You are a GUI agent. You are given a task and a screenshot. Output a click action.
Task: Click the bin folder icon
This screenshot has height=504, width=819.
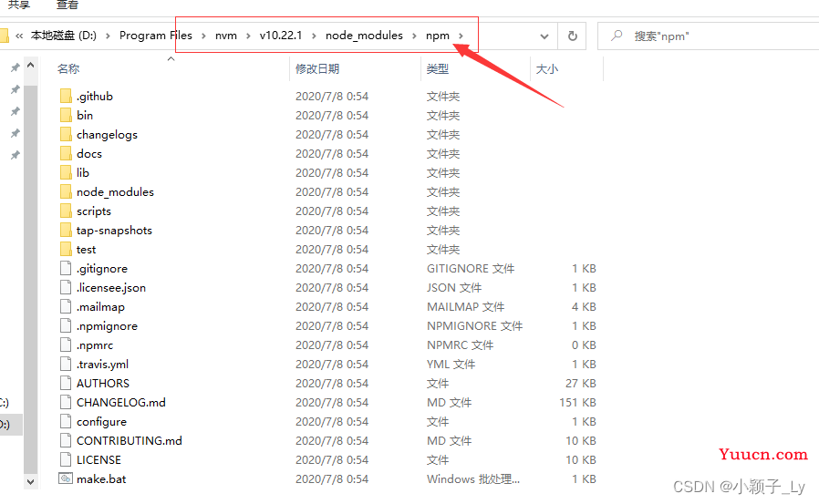click(66, 116)
